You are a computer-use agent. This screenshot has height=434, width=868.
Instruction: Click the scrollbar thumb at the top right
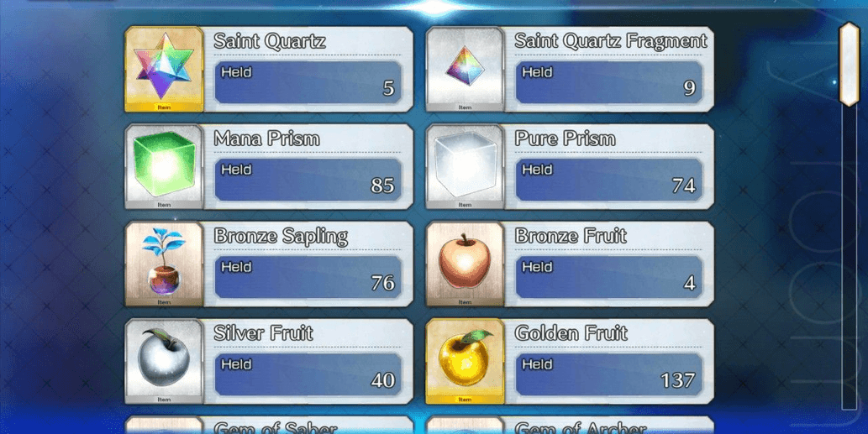pyautogui.click(x=849, y=64)
